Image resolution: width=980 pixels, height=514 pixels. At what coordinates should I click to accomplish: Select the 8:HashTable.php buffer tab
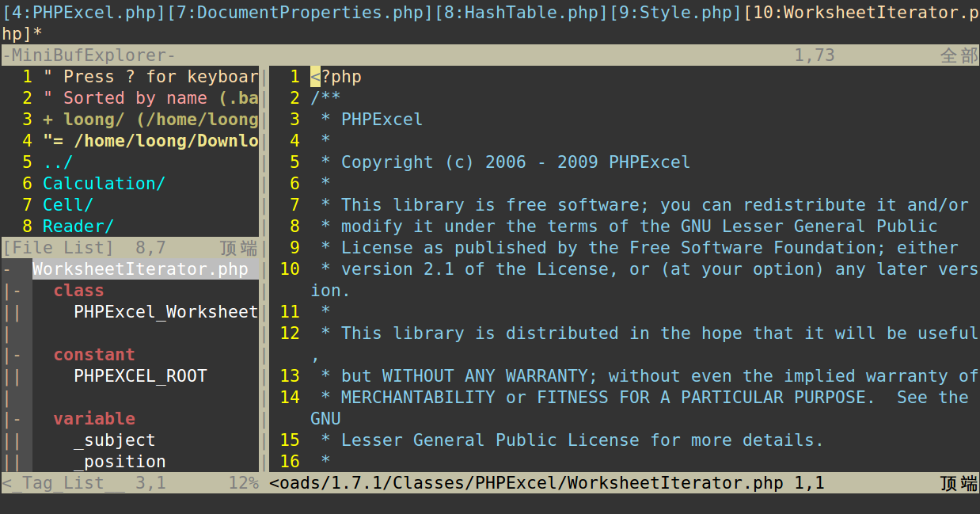(522, 13)
